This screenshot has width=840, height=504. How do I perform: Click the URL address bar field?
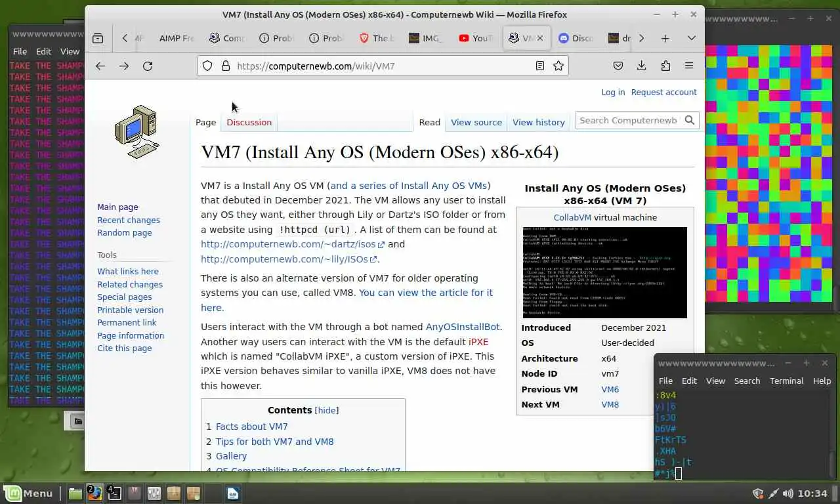[383, 66]
